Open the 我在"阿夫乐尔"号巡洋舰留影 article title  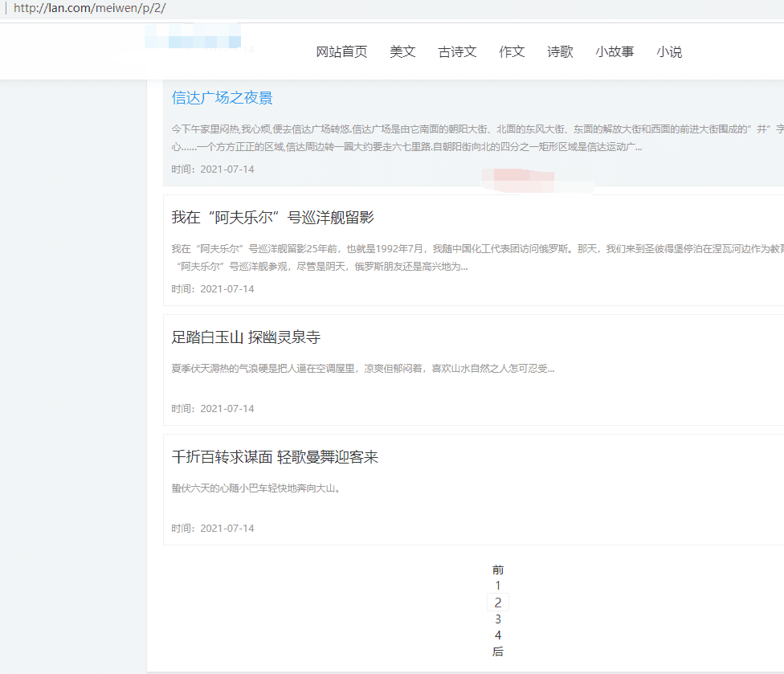click(272, 218)
